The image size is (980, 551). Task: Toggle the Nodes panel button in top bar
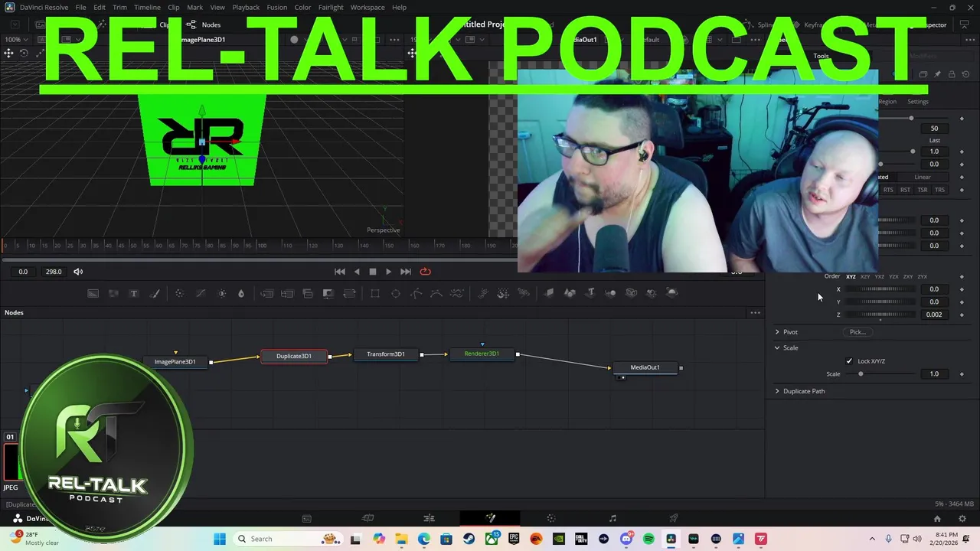pyautogui.click(x=204, y=24)
